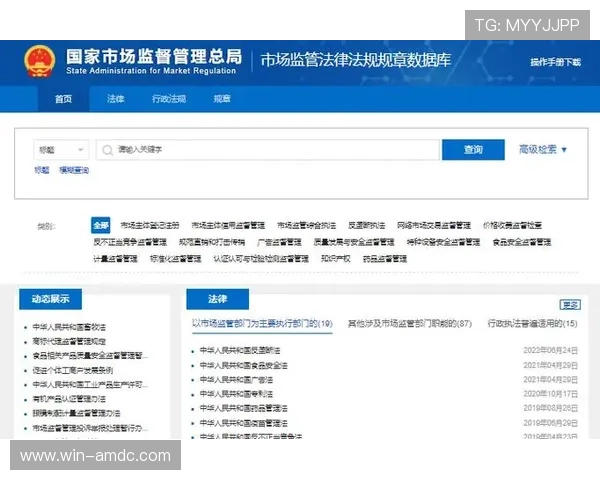The image size is (600, 480).
Task: Filter by 知识产权 category
Action: (x=336, y=259)
